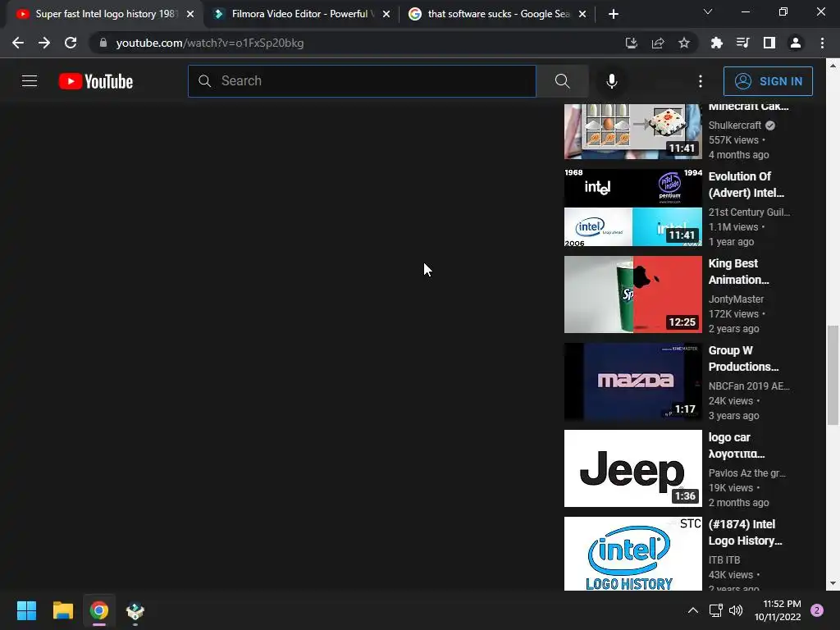Image resolution: width=840 pixels, height=630 pixels.
Task: Click the address bar URL
Action: (x=209, y=43)
